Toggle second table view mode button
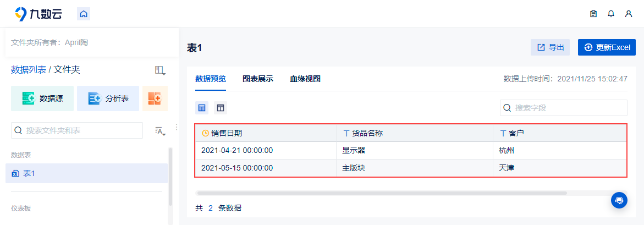The width and height of the screenshot is (644, 225). (x=220, y=108)
